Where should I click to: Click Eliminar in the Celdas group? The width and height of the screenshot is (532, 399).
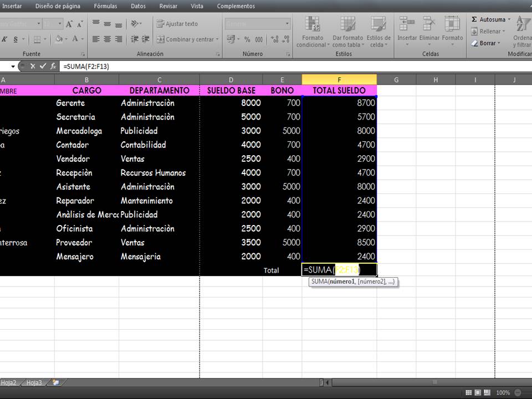tap(429, 30)
